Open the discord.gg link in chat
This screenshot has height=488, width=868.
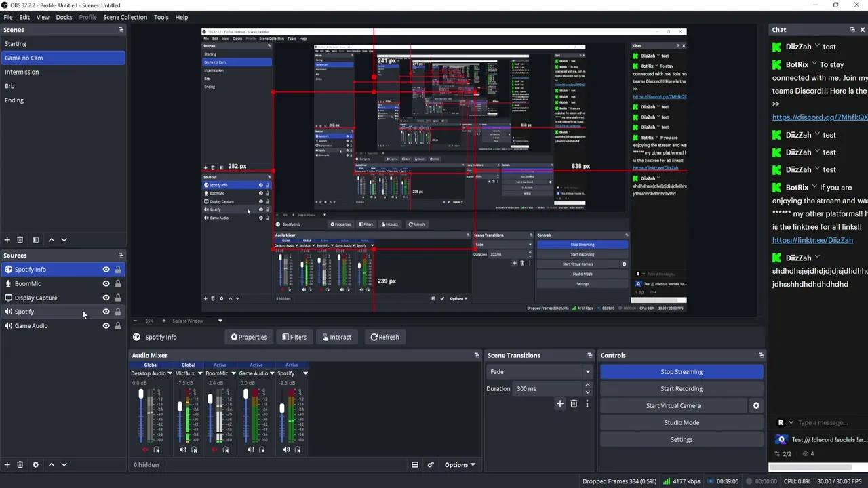(x=820, y=117)
